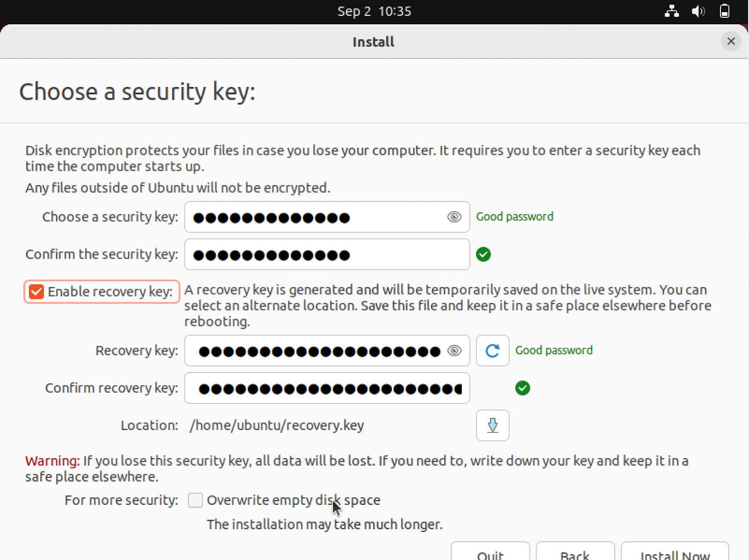Close the Install window
The width and height of the screenshot is (749, 560).
coord(731,42)
